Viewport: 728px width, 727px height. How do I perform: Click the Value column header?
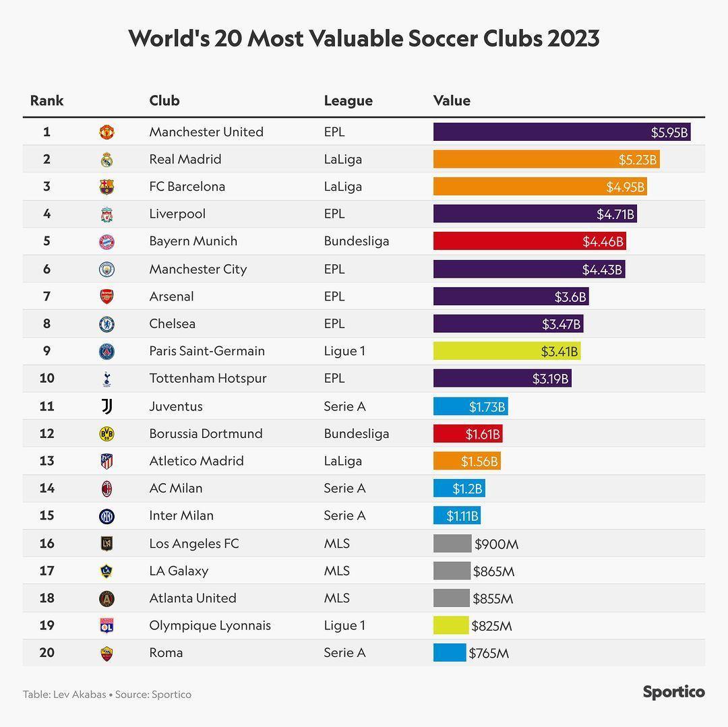[452, 100]
